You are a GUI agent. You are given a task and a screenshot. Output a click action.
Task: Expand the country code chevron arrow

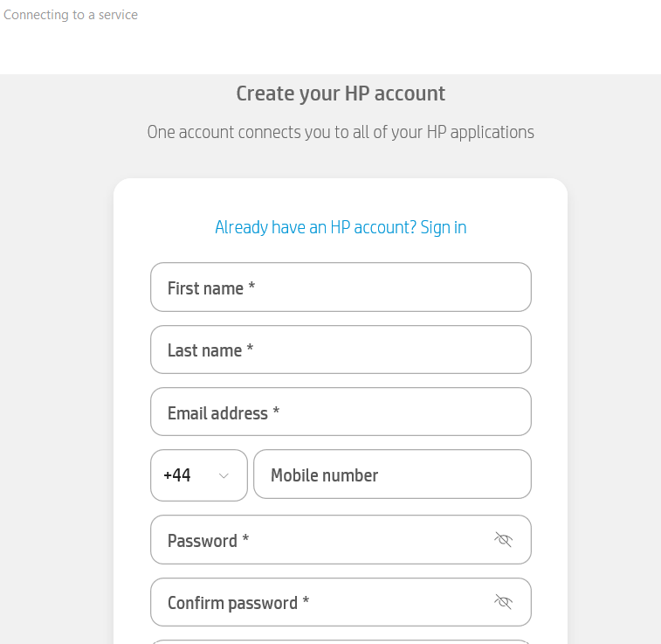(x=224, y=475)
